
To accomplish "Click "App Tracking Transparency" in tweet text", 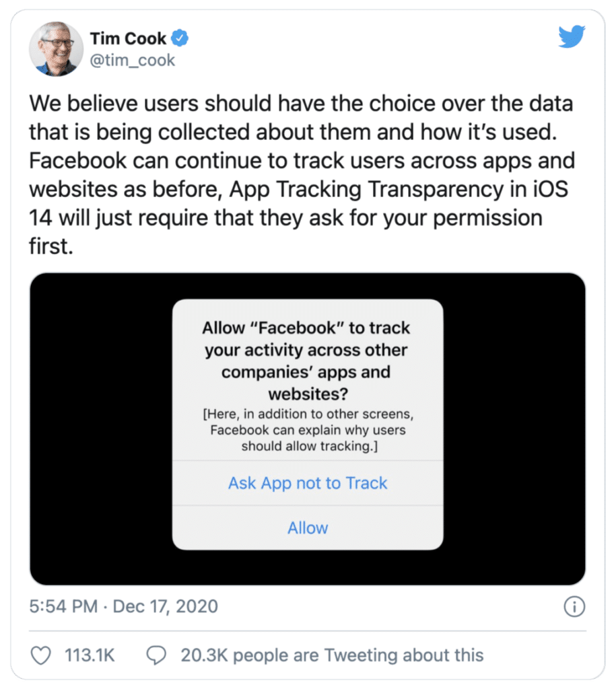I will click(366, 189).
